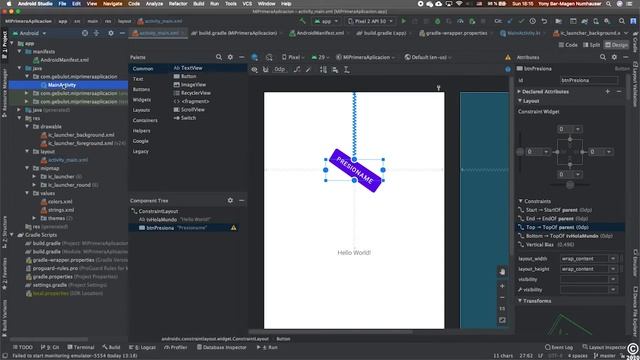Remove declared attribute minus icon
The height and width of the screenshot is (360, 640).
click(619, 91)
